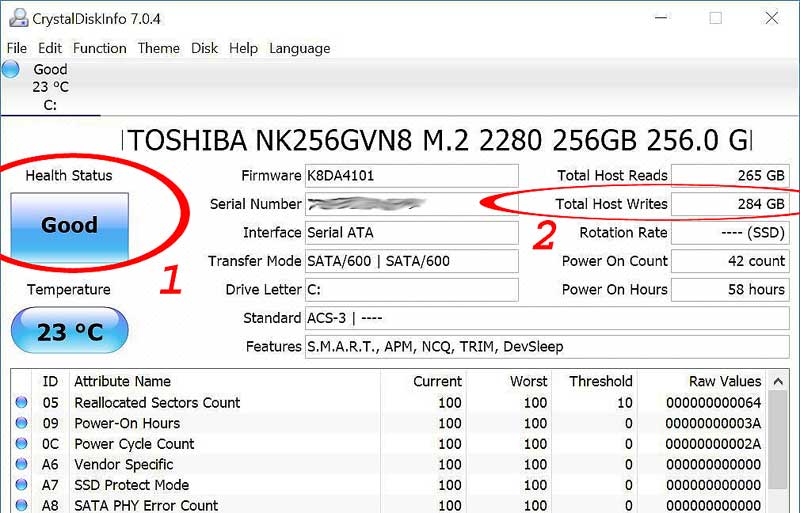
Task: Click the Total Host Reads value 265 GB
Action: (x=730, y=176)
